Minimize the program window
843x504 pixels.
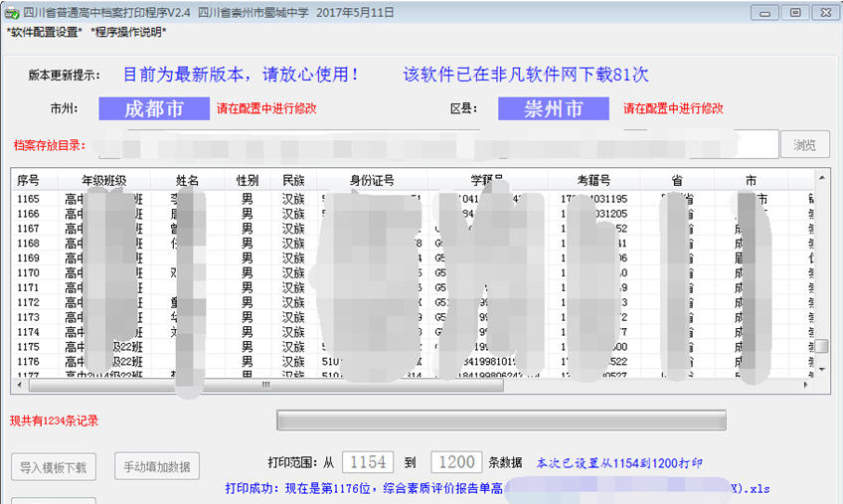(764, 12)
